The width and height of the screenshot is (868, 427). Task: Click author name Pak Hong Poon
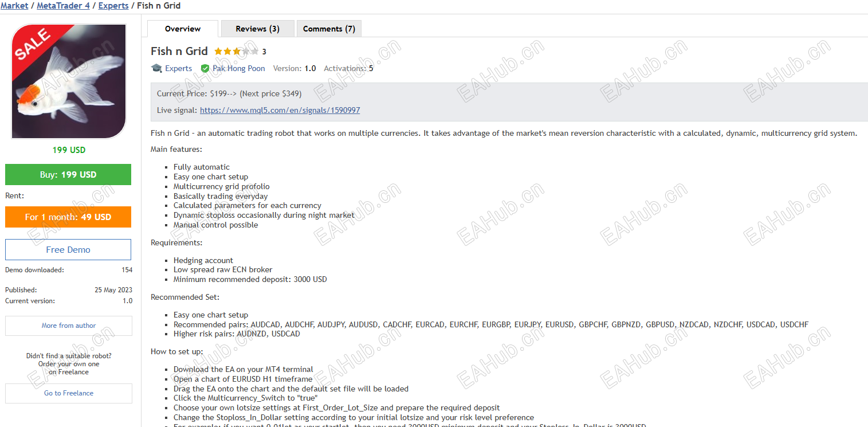pyautogui.click(x=238, y=68)
